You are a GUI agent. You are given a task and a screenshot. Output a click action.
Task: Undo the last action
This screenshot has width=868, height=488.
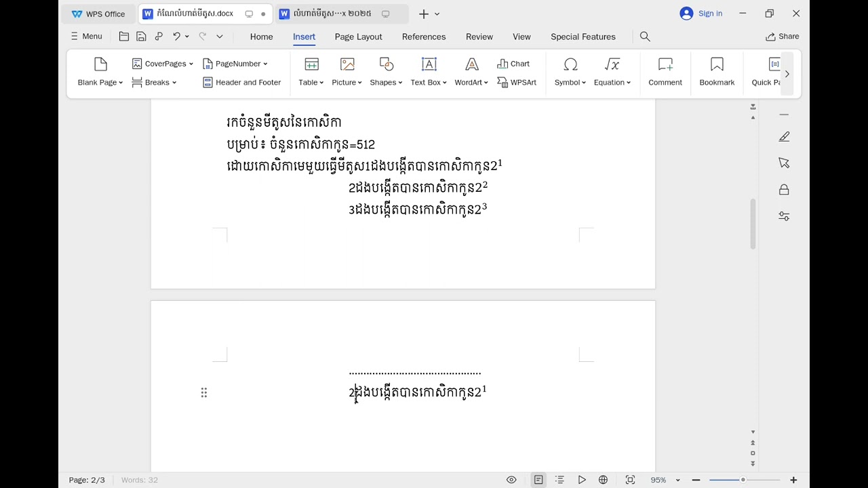pos(176,37)
